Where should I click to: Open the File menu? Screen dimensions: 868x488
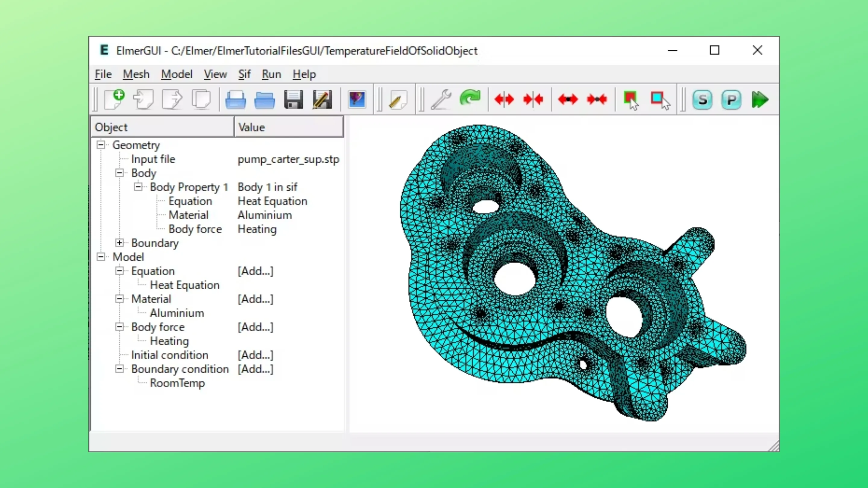click(103, 74)
